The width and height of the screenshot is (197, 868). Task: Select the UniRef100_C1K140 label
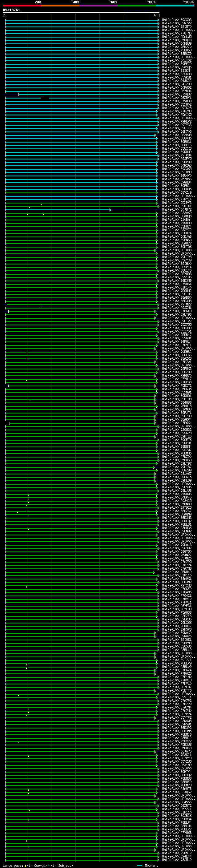(177, 287)
